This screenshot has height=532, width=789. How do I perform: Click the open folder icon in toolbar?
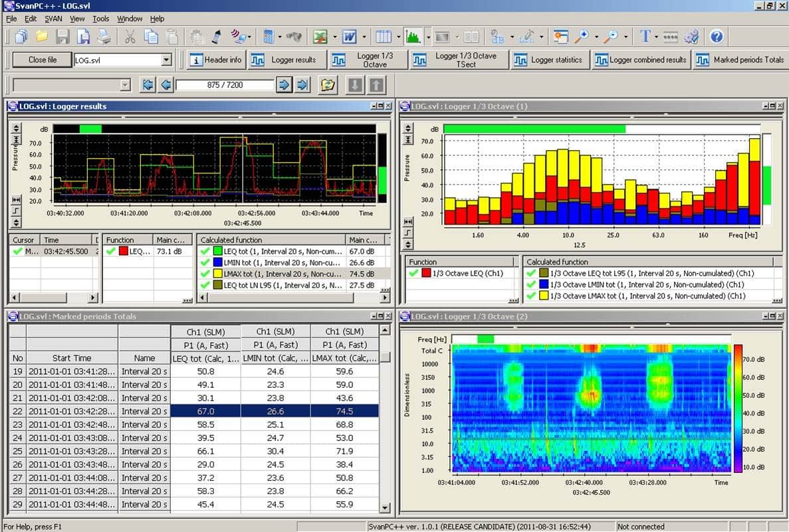click(x=42, y=37)
